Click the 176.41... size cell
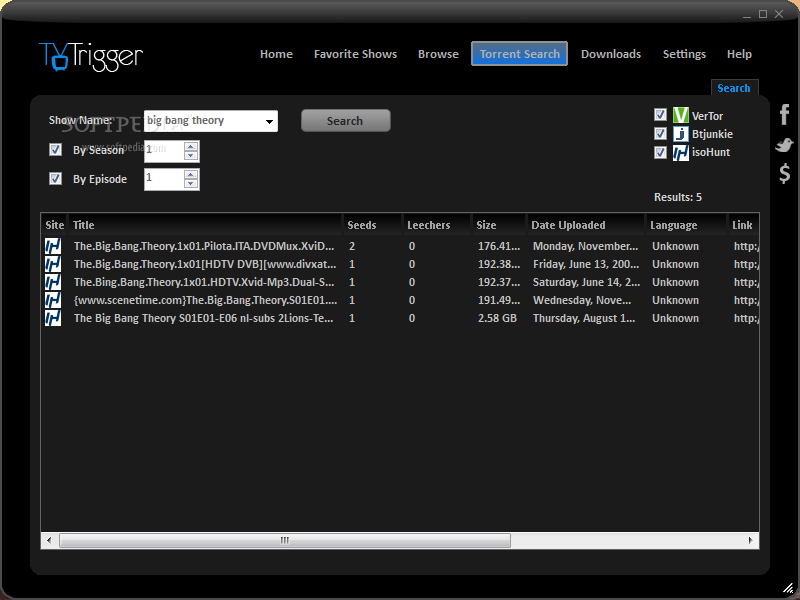Image resolution: width=800 pixels, height=600 pixels. [x=499, y=246]
